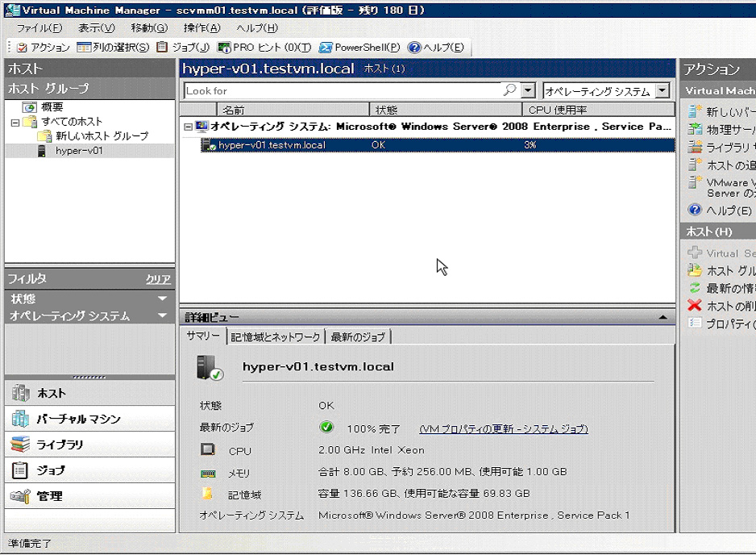The width and height of the screenshot is (756, 555).
Task: Open the バーチャル マシン navigation view
Action: coord(78,419)
